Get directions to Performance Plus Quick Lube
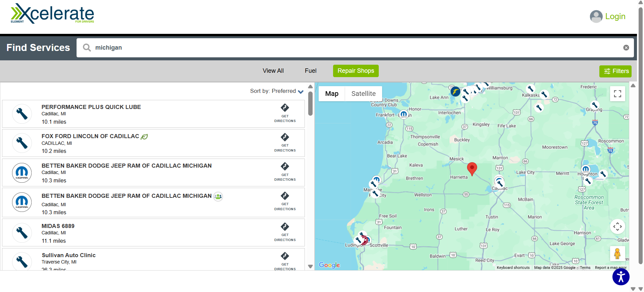This screenshot has width=644, height=292. click(285, 114)
